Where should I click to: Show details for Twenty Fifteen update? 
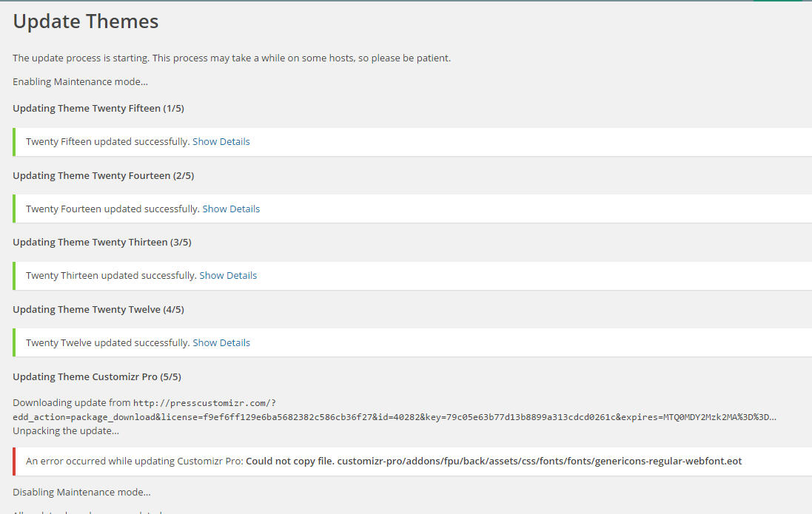[x=221, y=141]
